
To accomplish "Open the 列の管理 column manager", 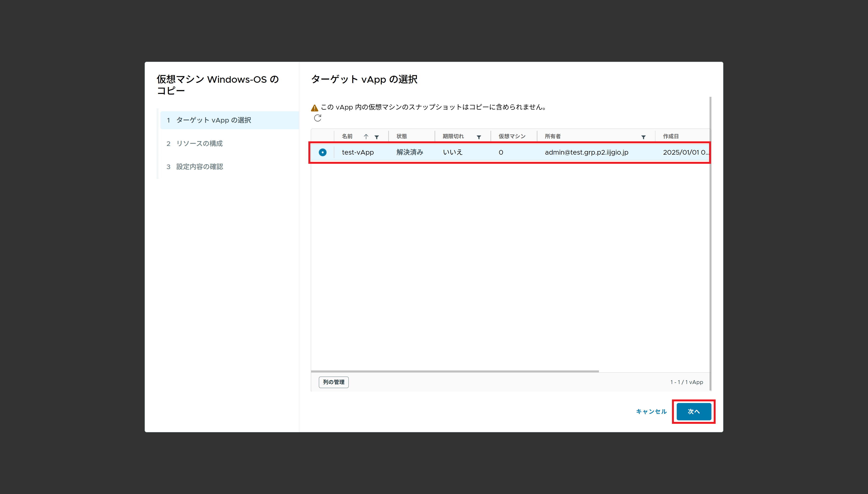I will 333,382.
